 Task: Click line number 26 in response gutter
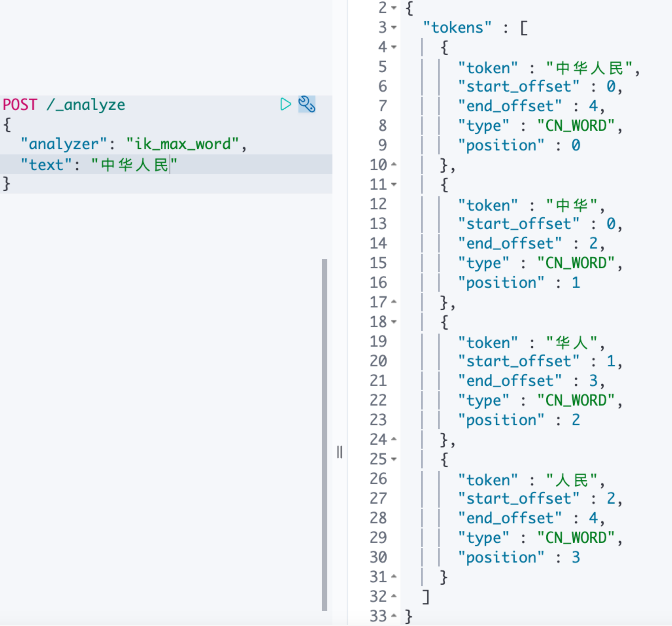[x=378, y=478]
